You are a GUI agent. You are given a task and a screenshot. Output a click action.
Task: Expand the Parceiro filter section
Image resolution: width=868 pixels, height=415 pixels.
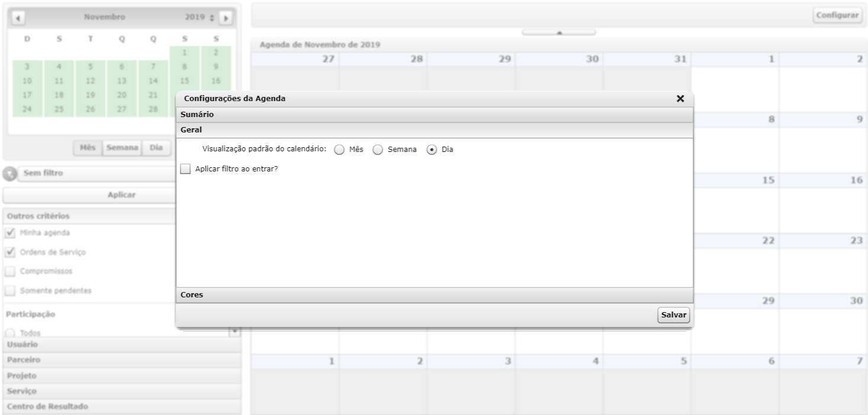(122, 360)
